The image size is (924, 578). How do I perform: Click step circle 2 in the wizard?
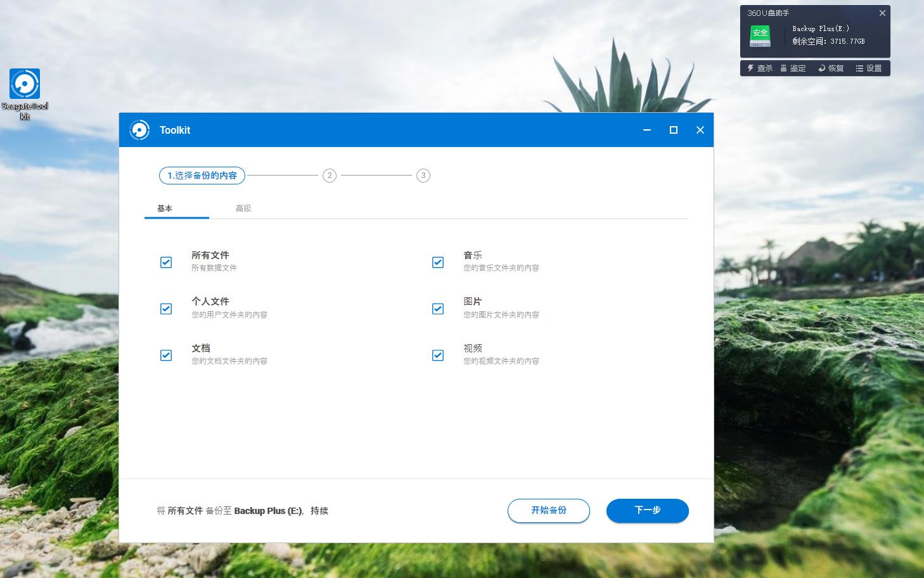[329, 176]
